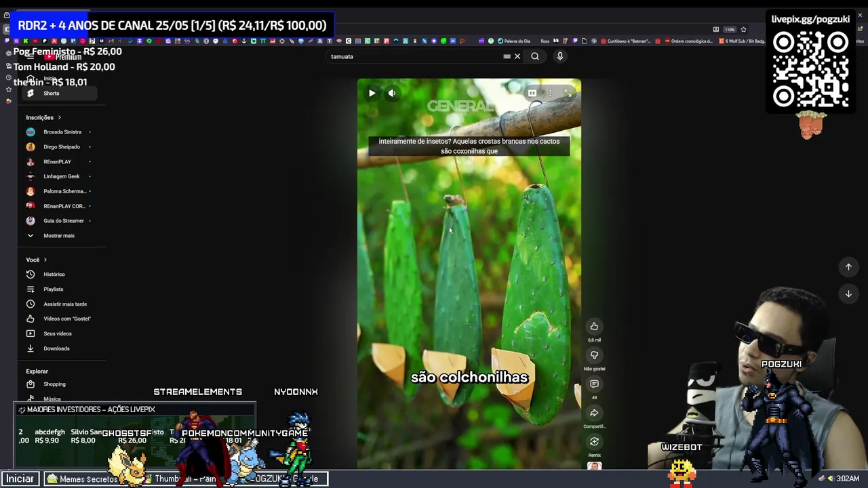Screen dimensions: 868x488
Task: Open the Roxx bookmark
Action: click(545, 41)
